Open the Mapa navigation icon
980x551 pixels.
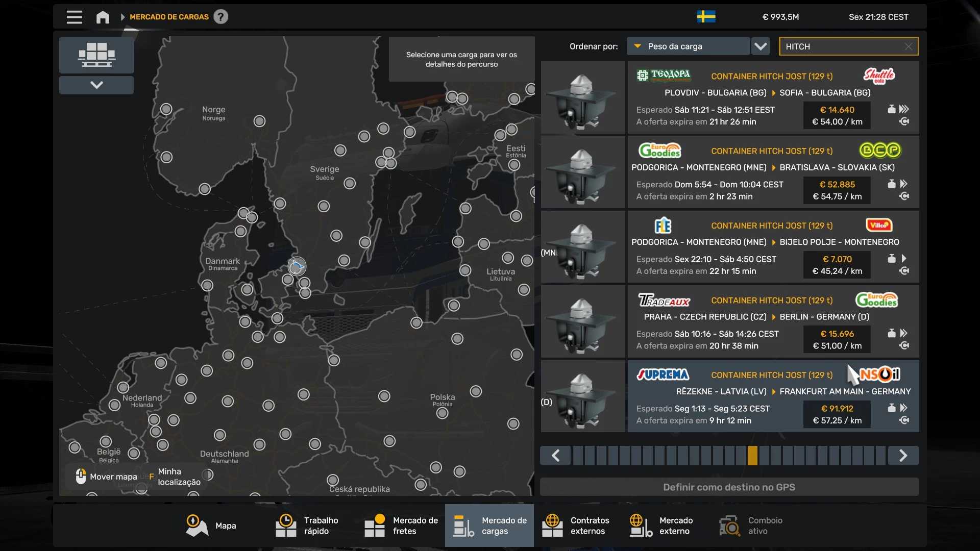(197, 525)
